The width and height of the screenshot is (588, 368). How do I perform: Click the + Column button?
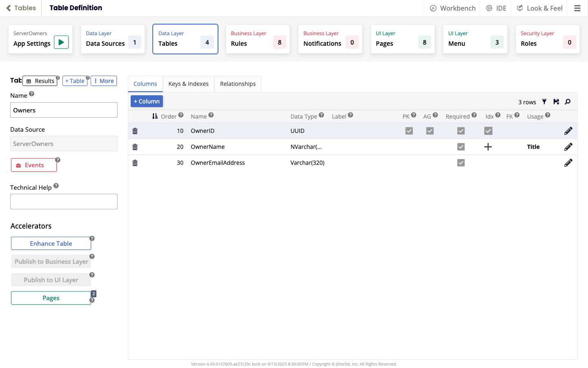[147, 101]
